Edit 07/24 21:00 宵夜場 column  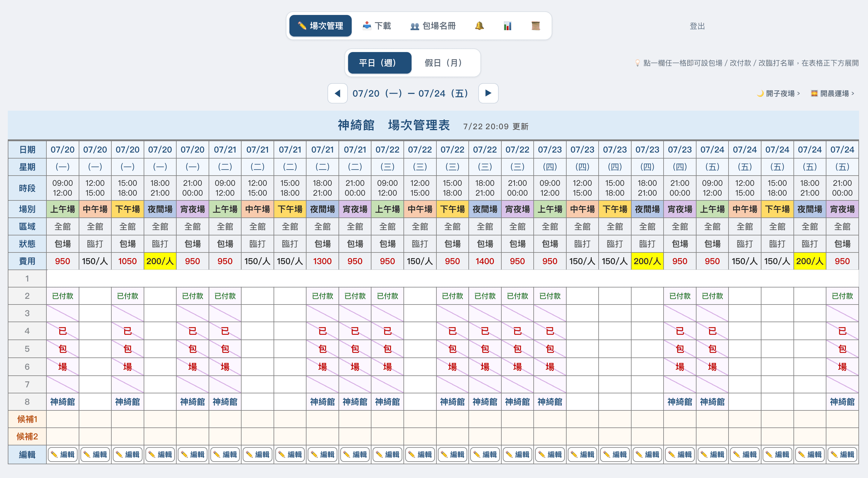(x=842, y=454)
